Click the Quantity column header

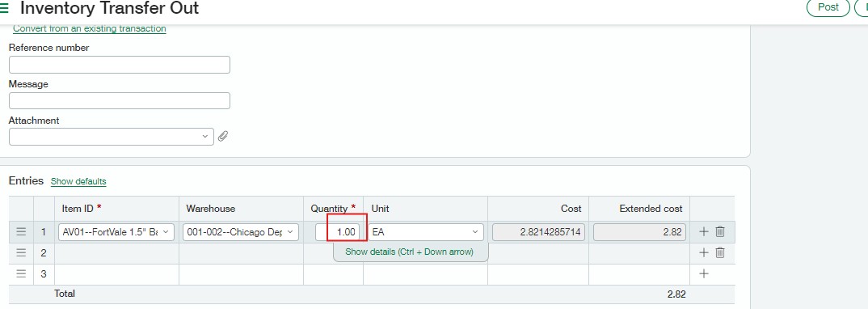pos(333,209)
